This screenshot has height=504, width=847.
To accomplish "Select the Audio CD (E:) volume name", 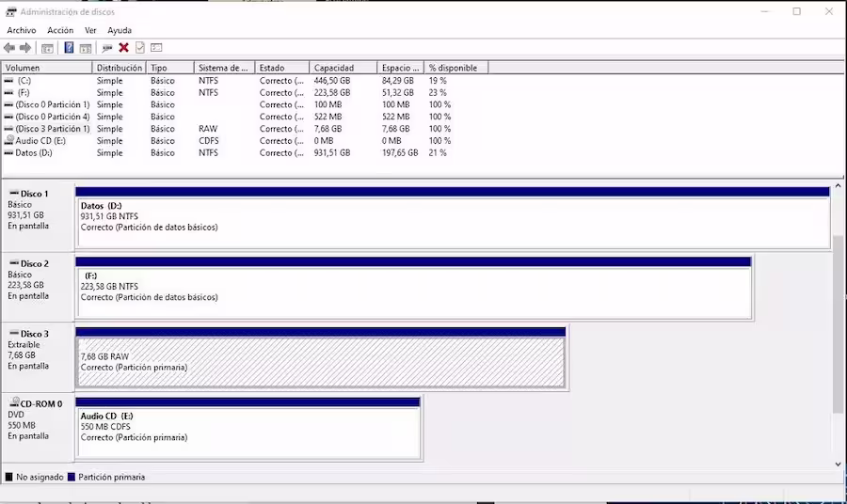I will [40, 141].
